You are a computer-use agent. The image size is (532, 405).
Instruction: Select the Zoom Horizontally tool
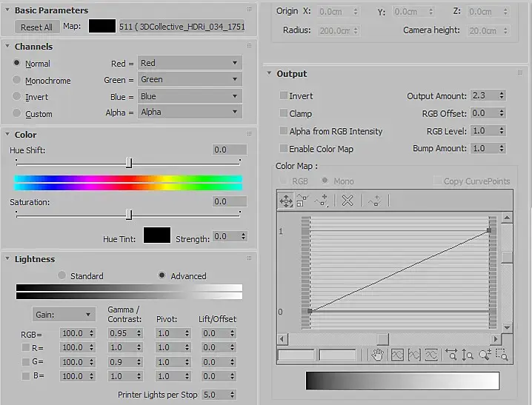[x=451, y=355]
